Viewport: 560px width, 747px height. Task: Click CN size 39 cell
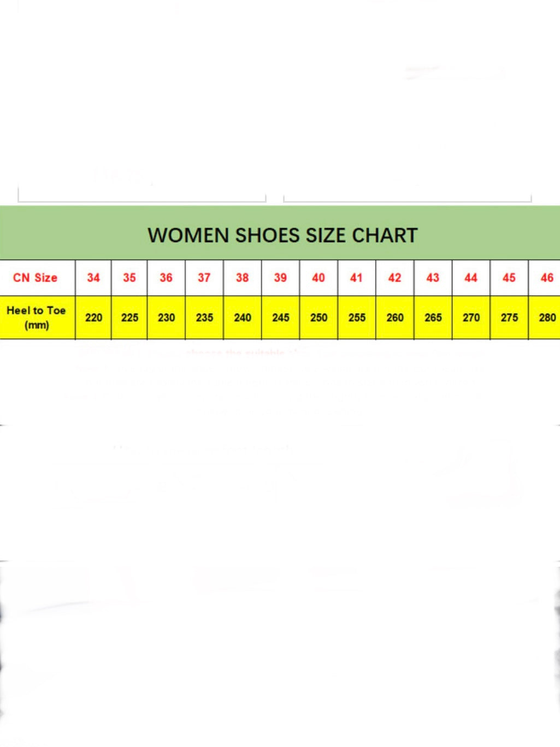pyautogui.click(x=280, y=278)
